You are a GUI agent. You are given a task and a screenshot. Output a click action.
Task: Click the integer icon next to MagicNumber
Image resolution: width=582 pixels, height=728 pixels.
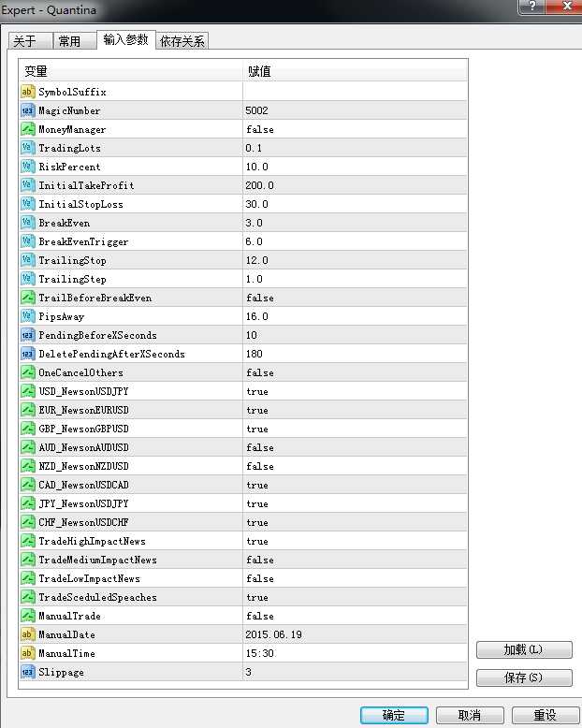(x=27, y=110)
